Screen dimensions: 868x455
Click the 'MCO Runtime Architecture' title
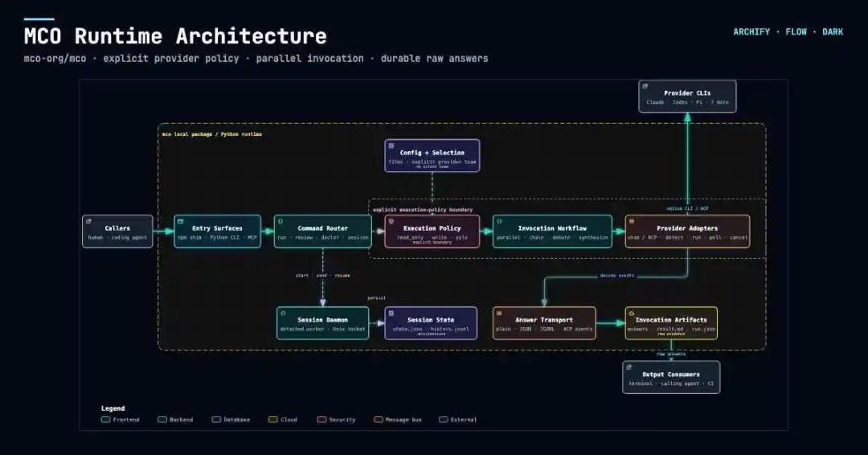coord(175,36)
